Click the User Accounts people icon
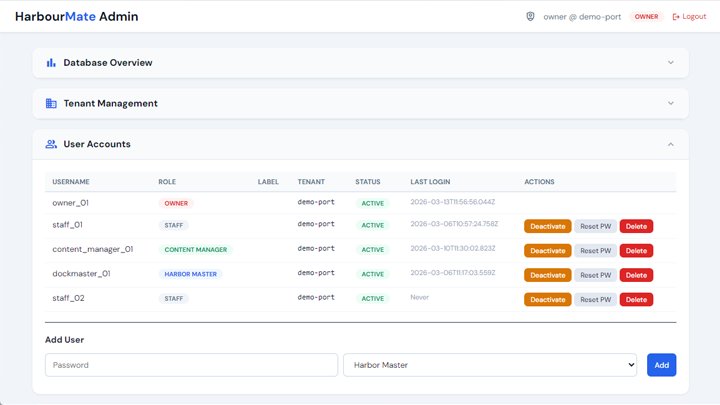 (x=51, y=144)
